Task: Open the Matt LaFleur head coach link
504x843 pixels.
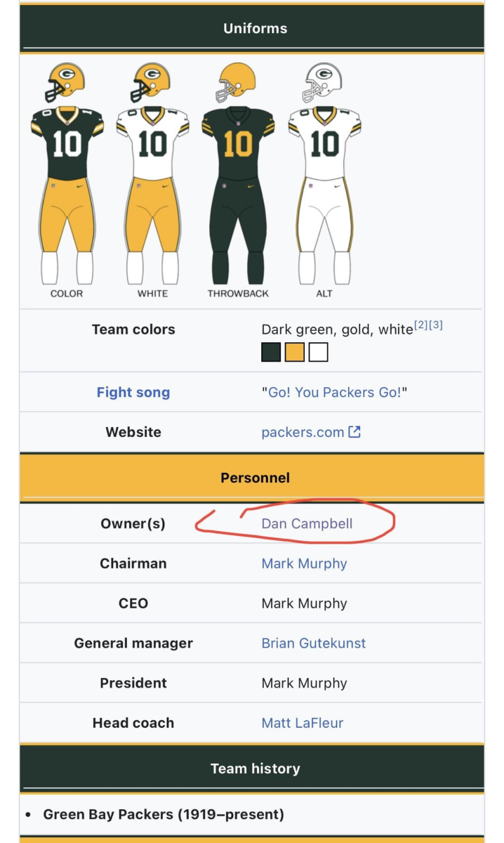Action: click(302, 723)
